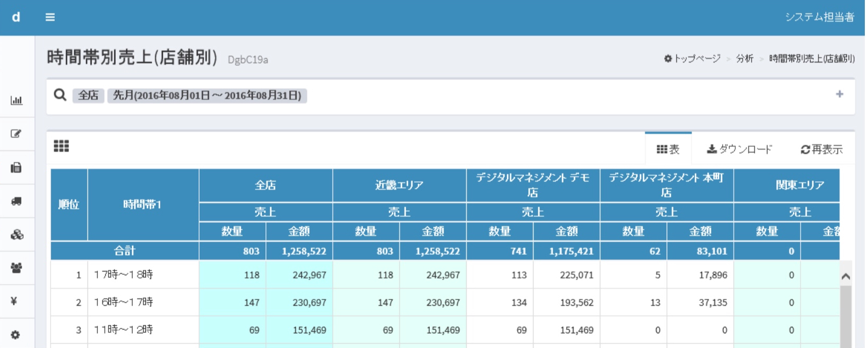Switch to the 表 tab

pos(668,150)
